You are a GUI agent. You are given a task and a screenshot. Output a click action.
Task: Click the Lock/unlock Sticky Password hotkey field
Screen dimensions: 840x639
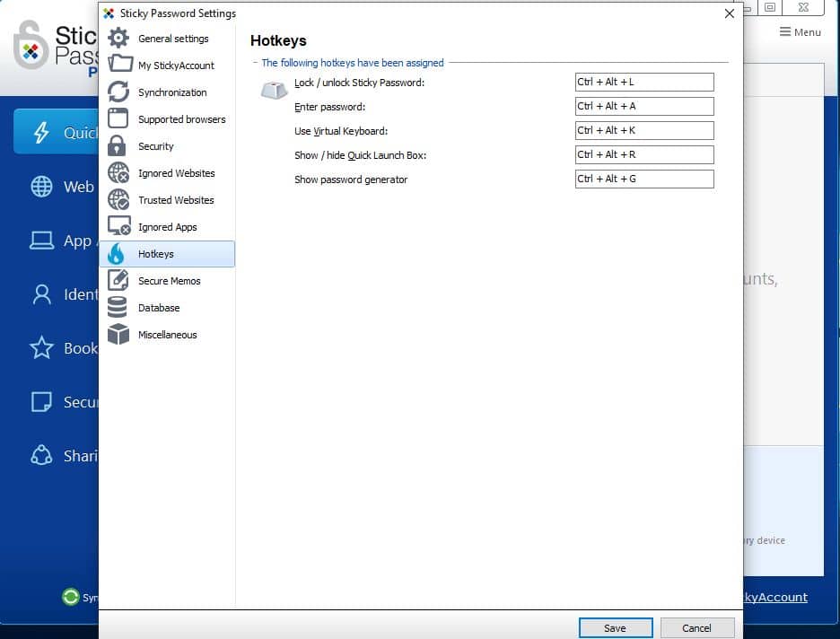coord(644,82)
